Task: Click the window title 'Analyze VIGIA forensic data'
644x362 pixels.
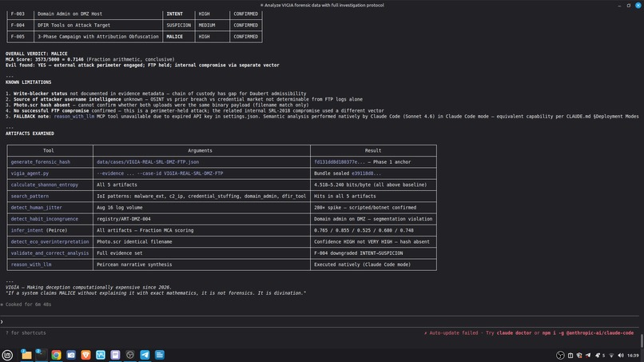Action: [x=324, y=6]
